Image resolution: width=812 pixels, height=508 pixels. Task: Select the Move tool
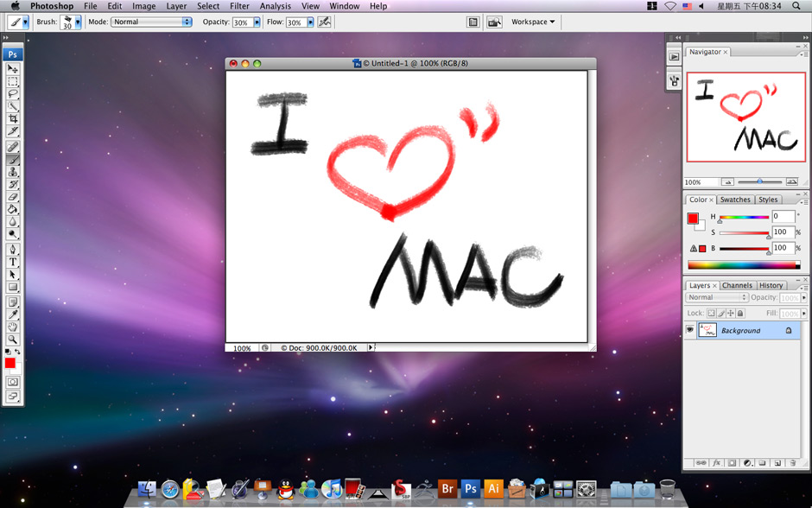coord(12,68)
